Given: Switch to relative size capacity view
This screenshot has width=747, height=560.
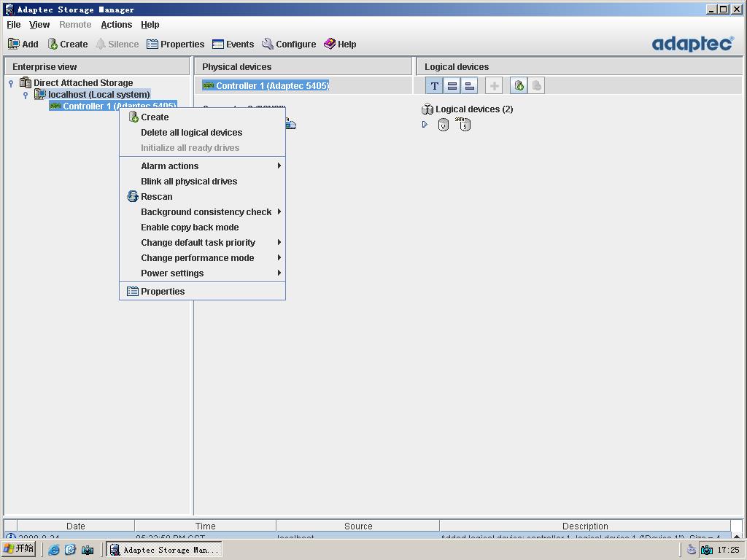Looking at the screenshot, I should coord(470,86).
